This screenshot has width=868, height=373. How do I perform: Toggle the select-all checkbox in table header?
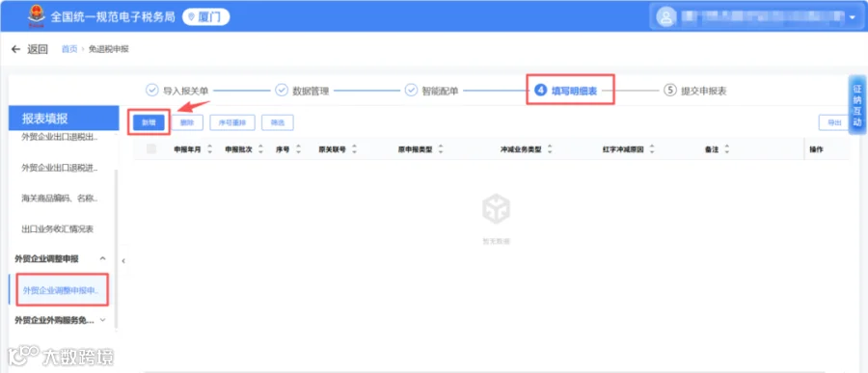pyautogui.click(x=151, y=148)
